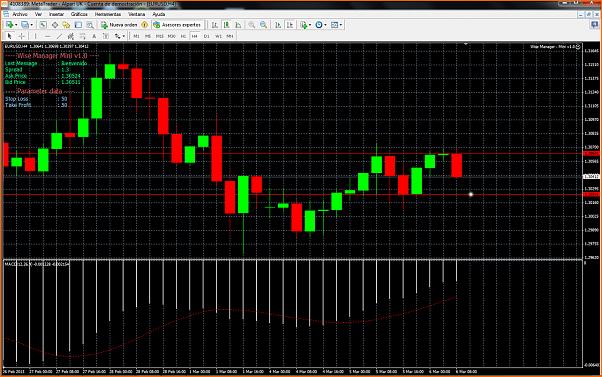This screenshot has width=602, height=377.
Task: Select the Equidistant Channel tool
Action: tap(71, 36)
